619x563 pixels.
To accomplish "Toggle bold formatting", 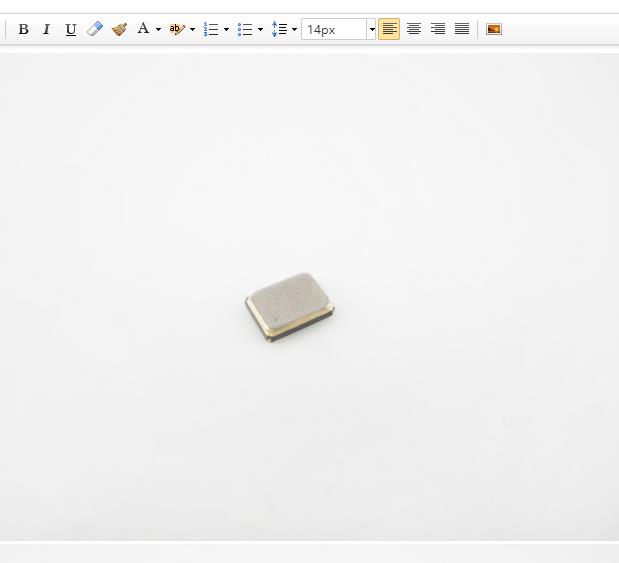I will pyautogui.click(x=23, y=29).
